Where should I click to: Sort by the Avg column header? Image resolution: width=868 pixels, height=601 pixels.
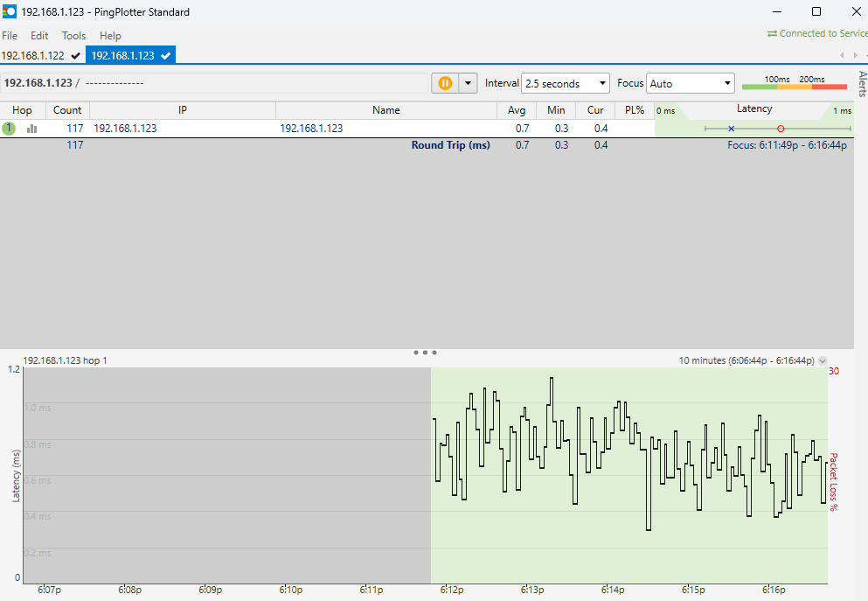pos(517,110)
